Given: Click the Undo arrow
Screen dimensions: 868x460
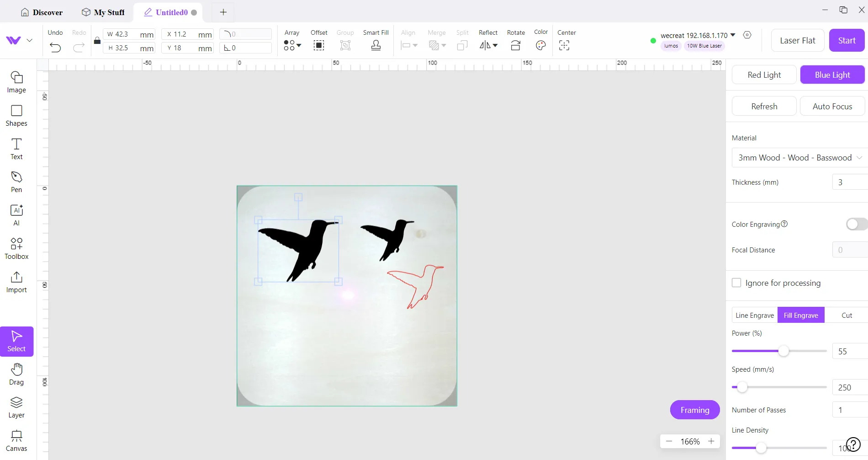Looking at the screenshot, I should [55, 47].
